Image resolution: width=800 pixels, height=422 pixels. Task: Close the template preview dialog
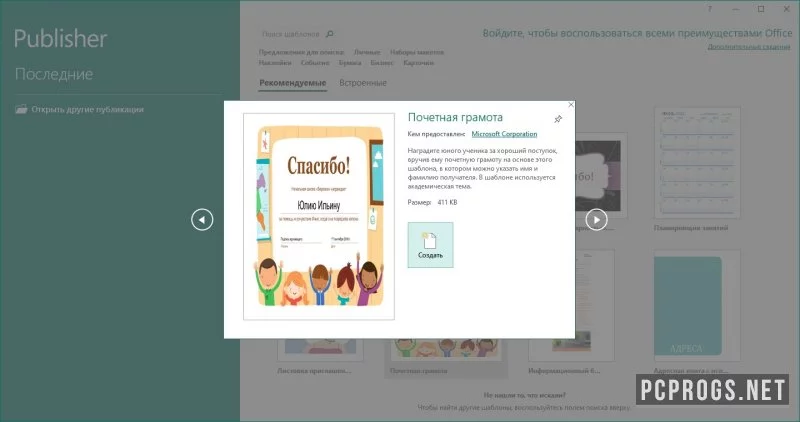[x=571, y=105]
